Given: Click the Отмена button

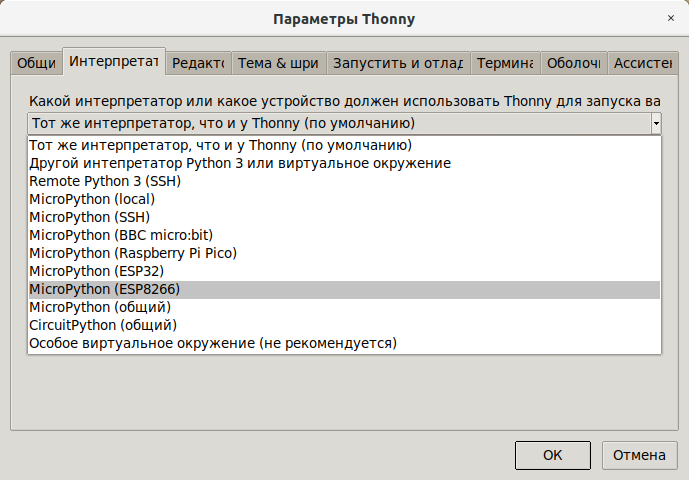Looking at the screenshot, I should [639, 455].
